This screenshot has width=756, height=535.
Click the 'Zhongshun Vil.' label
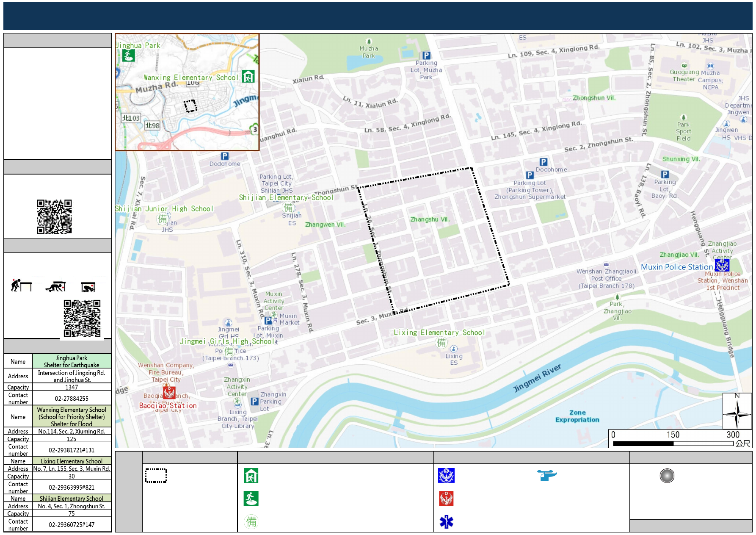(x=594, y=98)
